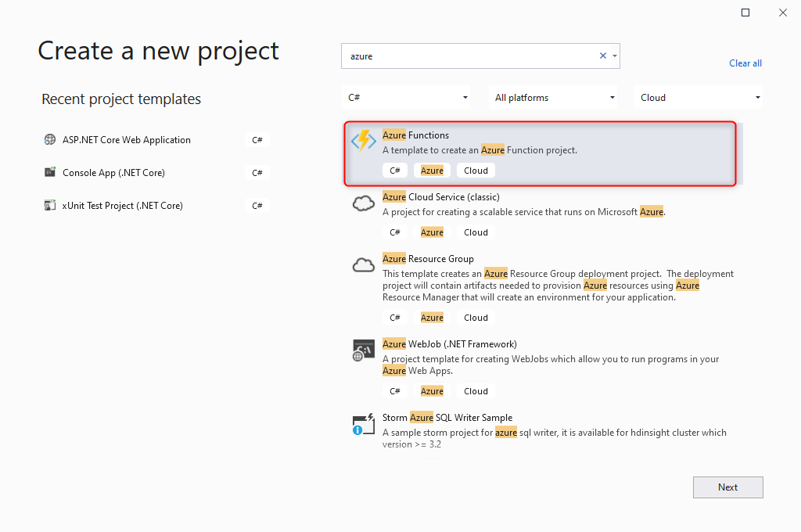Click the Clear all link

tap(745, 63)
